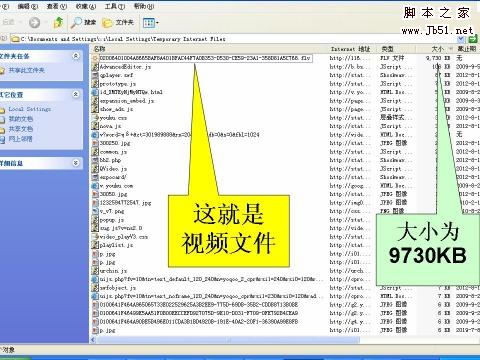The image size is (480, 360).
Task: Click the green Go button beside address bar
Action: tap(473, 39)
